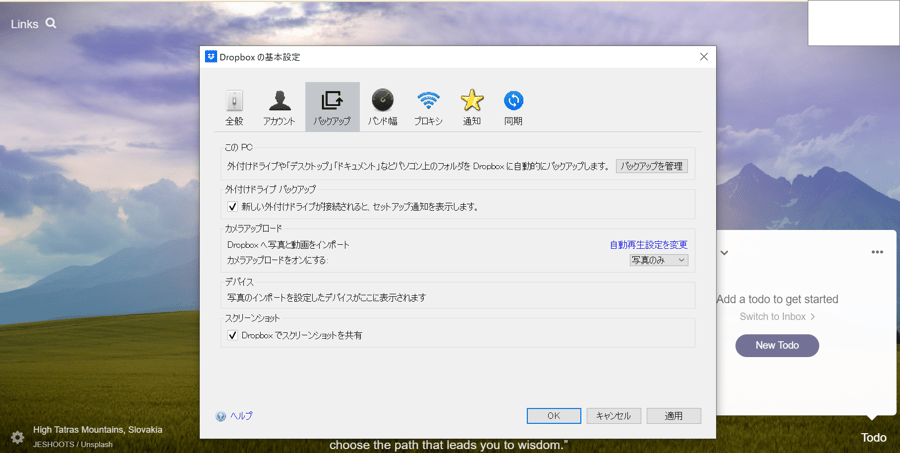Click the JESHOOTS / Unsplash photo credit

(73, 444)
